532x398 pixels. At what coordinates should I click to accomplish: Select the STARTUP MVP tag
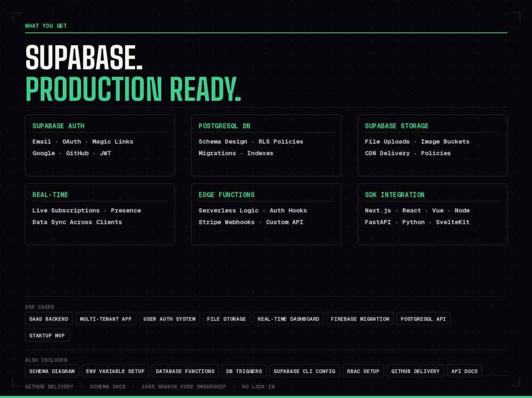(x=47, y=335)
